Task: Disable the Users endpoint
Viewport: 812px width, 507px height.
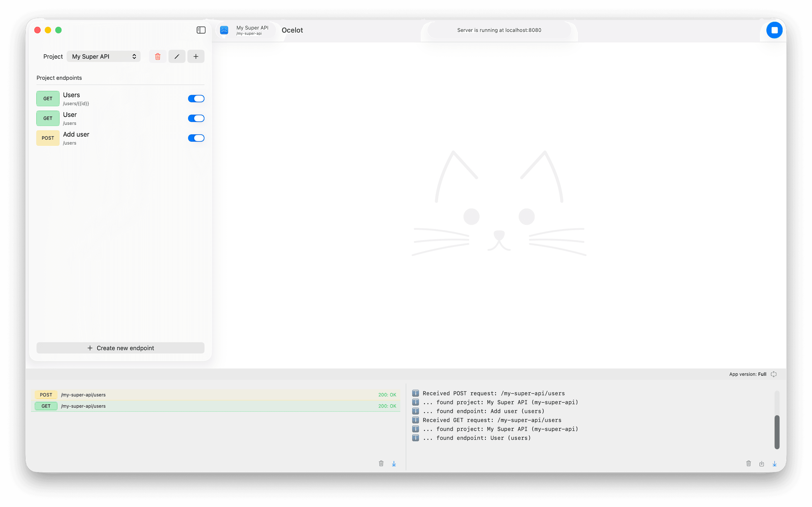Action: pyautogui.click(x=196, y=98)
